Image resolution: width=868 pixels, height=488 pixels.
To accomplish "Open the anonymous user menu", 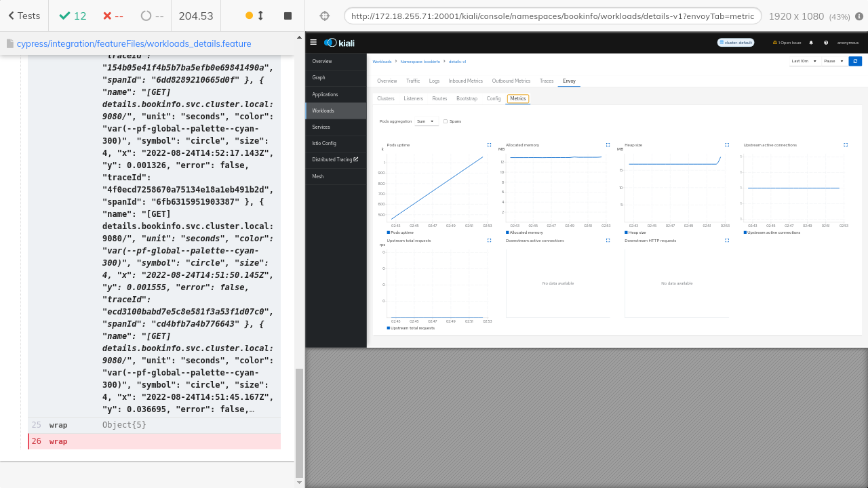I will tap(848, 43).
